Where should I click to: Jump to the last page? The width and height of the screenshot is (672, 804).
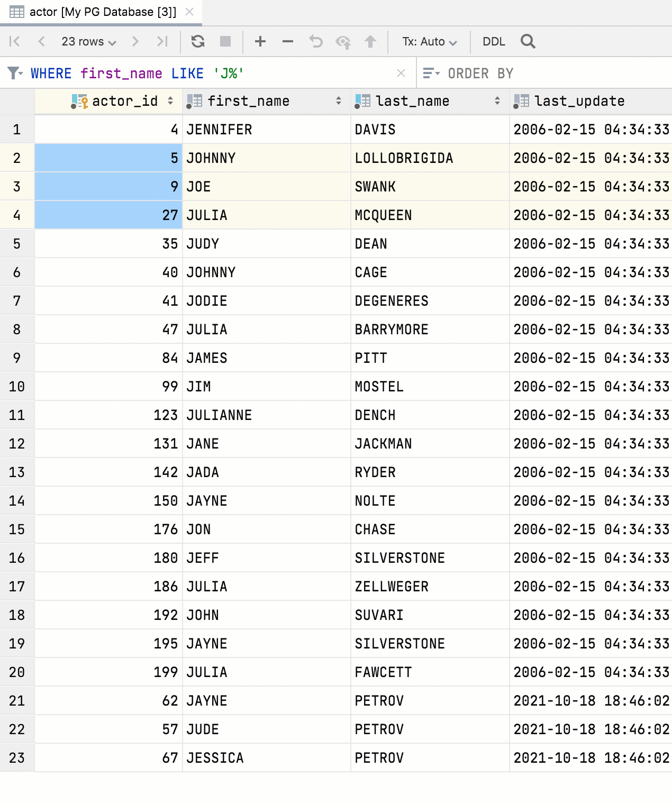pos(162,41)
